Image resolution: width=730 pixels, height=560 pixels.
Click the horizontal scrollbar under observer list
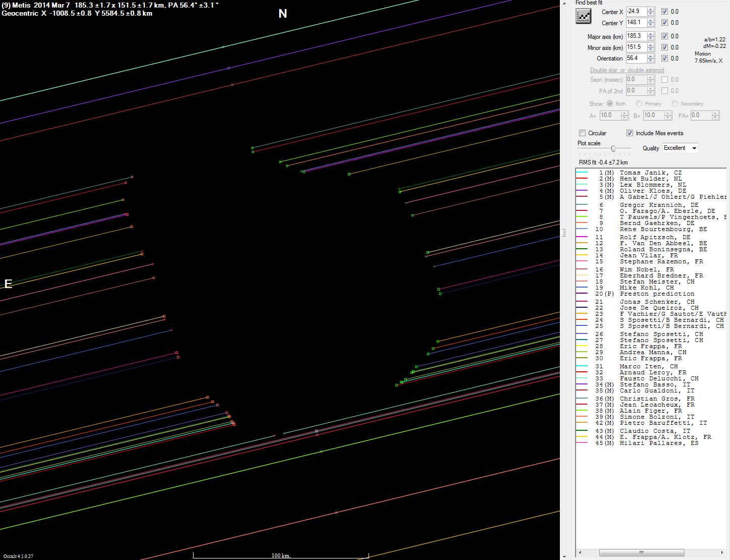click(641, 552)
